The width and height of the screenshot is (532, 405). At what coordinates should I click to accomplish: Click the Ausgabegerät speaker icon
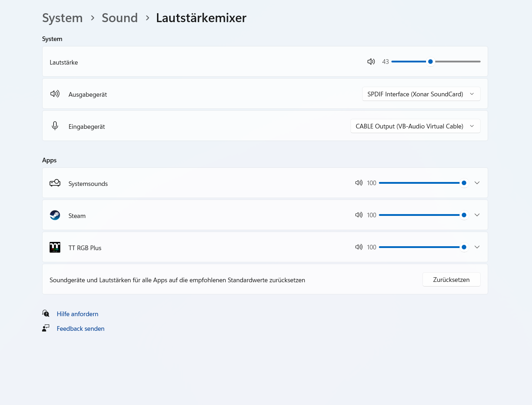tap(55, 94)
